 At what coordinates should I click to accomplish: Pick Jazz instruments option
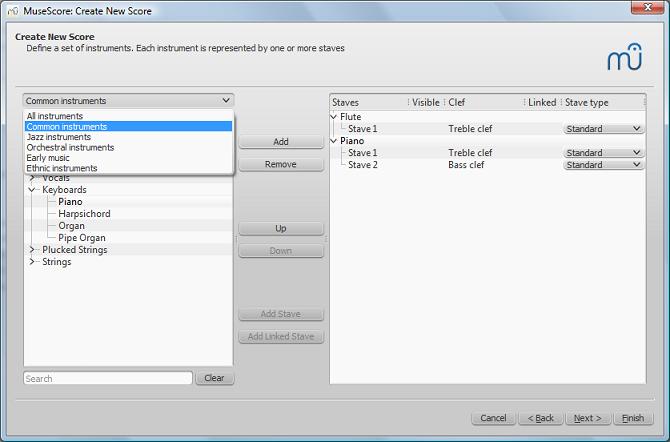click(x=128, y=137)
